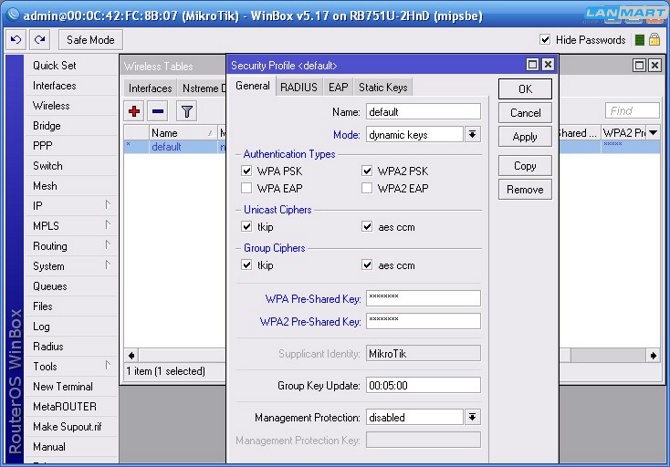Expand the System submenu

[108, 265]
